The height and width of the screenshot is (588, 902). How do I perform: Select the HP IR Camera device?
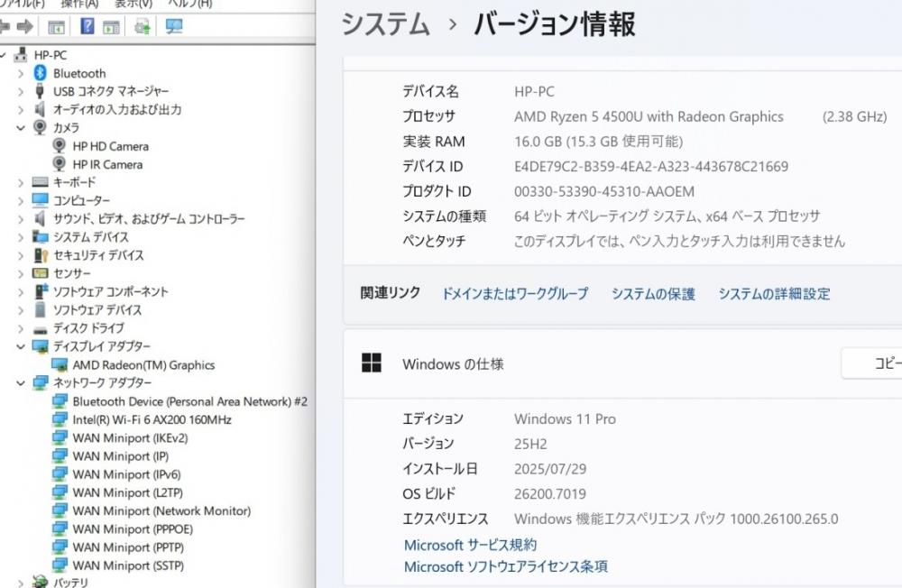pos(107,164)
